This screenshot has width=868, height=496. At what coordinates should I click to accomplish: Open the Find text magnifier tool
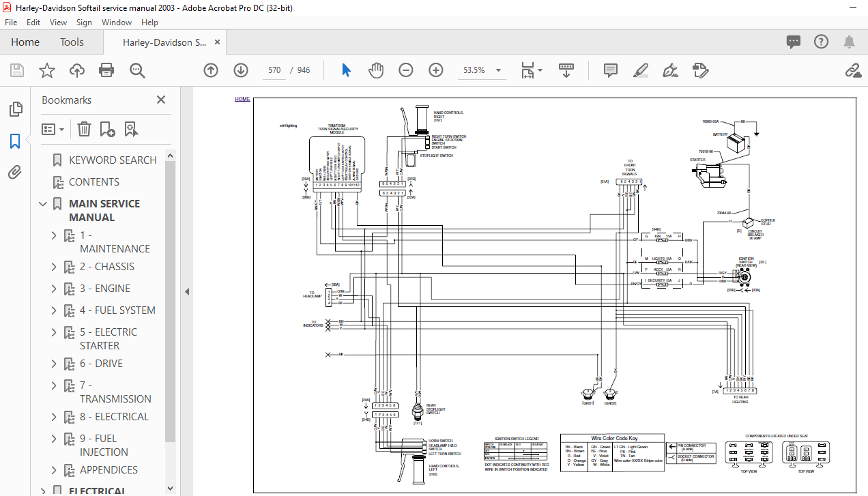138,70
